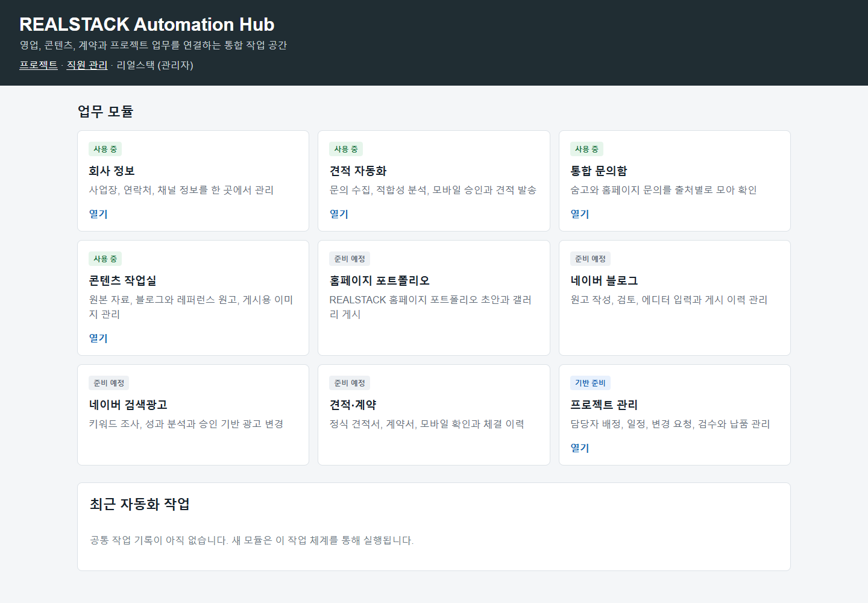Click the 견적 자동화 description 문의 수집
The width and height of the screenshot is (868, 603).
click(x=433, y=190)
